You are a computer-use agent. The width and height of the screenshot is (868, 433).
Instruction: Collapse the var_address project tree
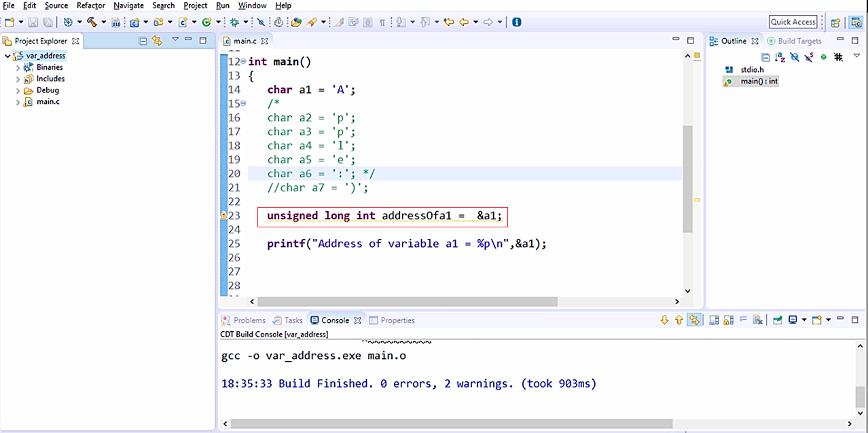pyautogui.click(x=7, y=55)
